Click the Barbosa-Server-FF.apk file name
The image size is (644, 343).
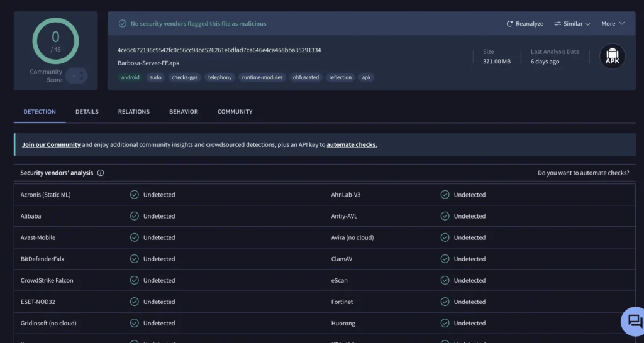tap(148, 63)
